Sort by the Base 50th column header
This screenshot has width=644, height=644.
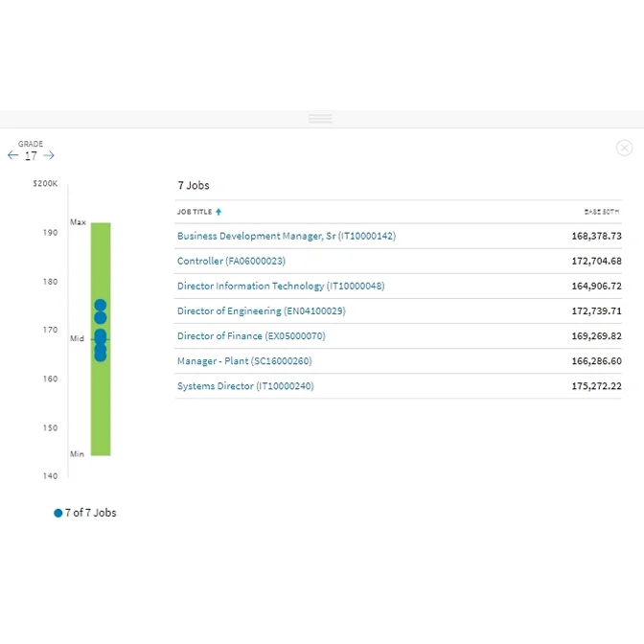coord(602,212)
